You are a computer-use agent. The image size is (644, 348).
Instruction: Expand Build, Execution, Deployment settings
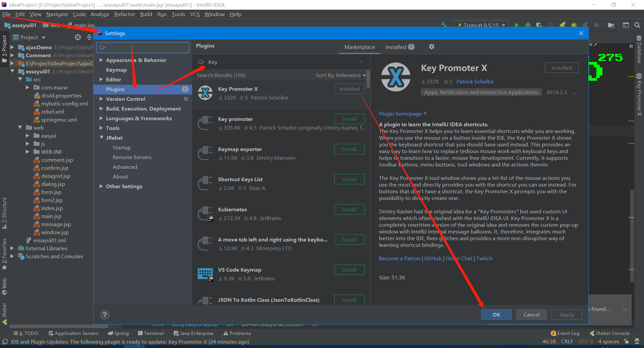pyautogui.click(x=101, y=109)
